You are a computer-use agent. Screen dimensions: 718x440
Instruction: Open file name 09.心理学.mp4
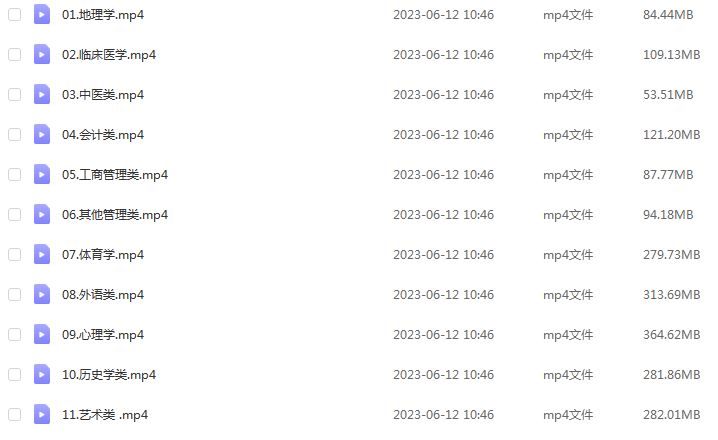tap(103, 335)
